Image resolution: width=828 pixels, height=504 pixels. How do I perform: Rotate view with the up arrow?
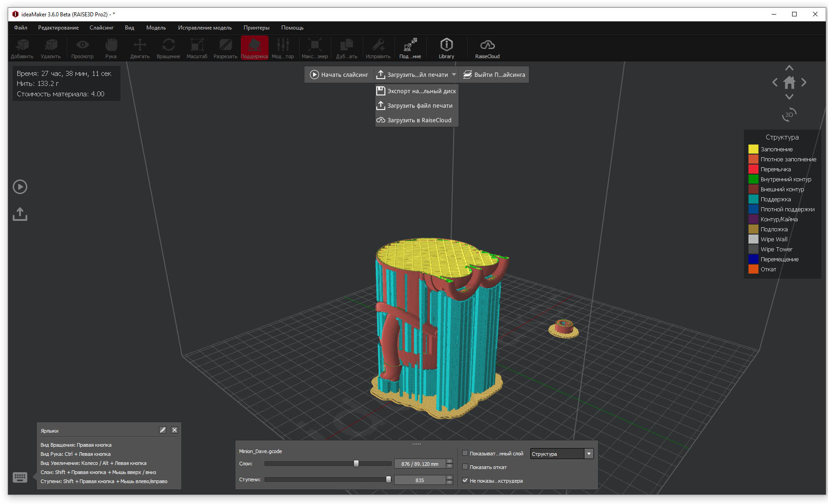(x=789, y=68)
